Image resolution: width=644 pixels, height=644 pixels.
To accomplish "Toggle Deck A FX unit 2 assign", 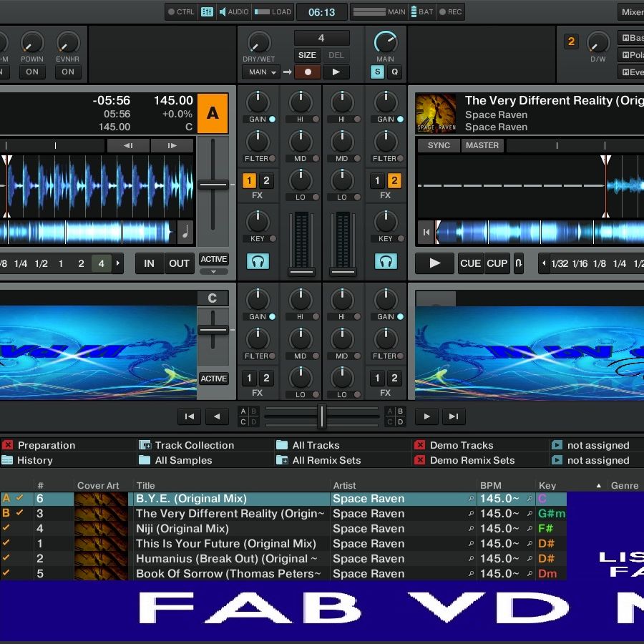I will coord(266,180).
